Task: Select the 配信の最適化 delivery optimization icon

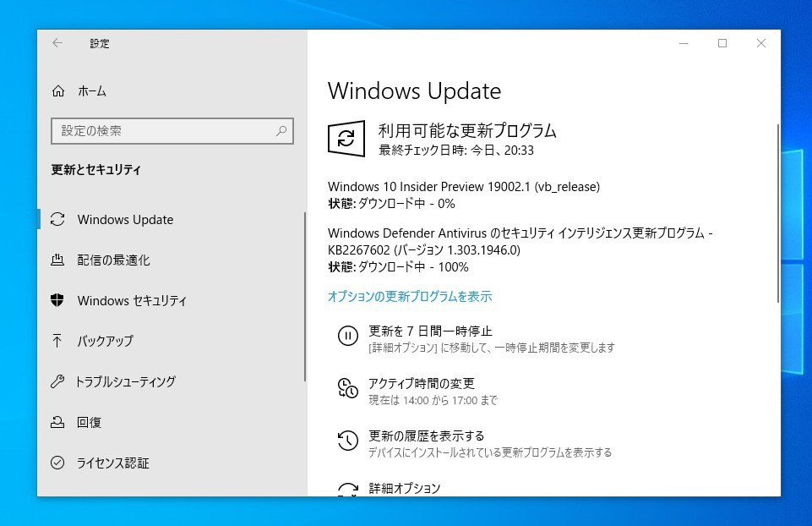Action: pos(57,260)
